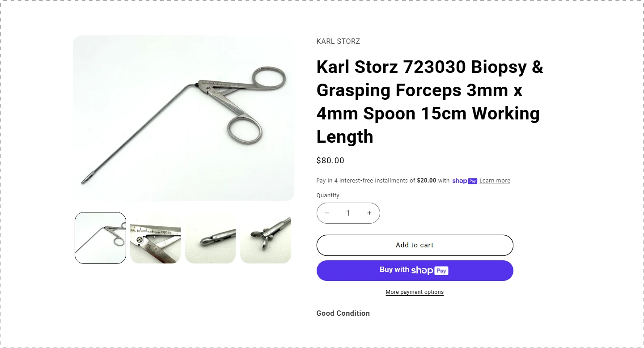Open the large main product image
The image size is (644, 348).
pos(183,118)
